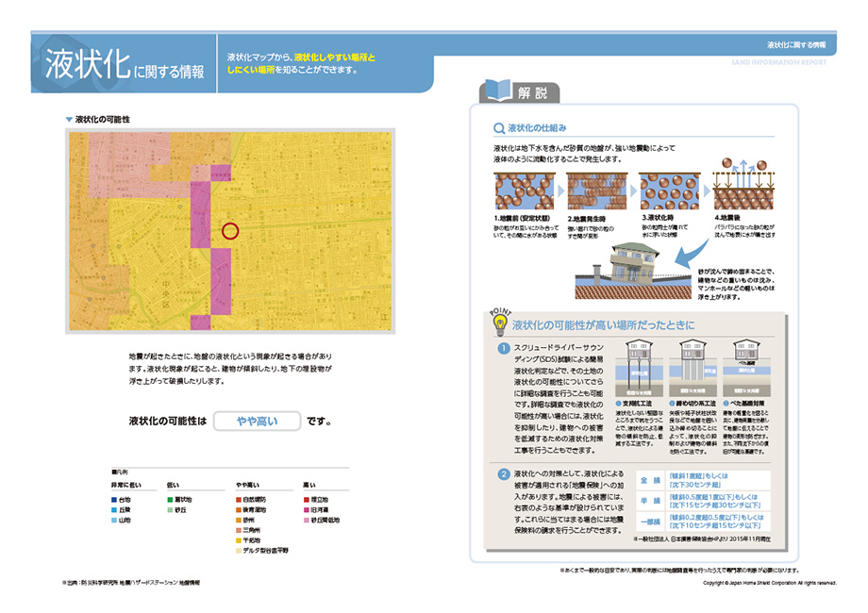Click the 低い legend heading
The width and height of the screenshot is (868, 613).
(174, 485)
